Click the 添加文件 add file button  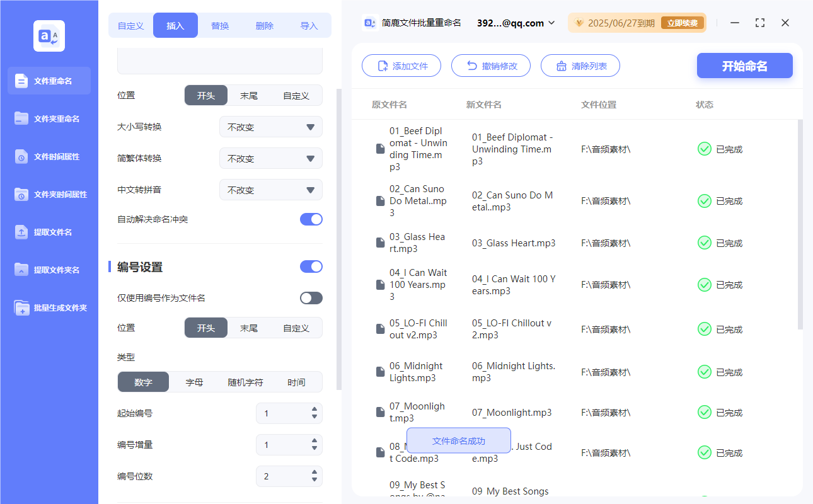[401, 66]
